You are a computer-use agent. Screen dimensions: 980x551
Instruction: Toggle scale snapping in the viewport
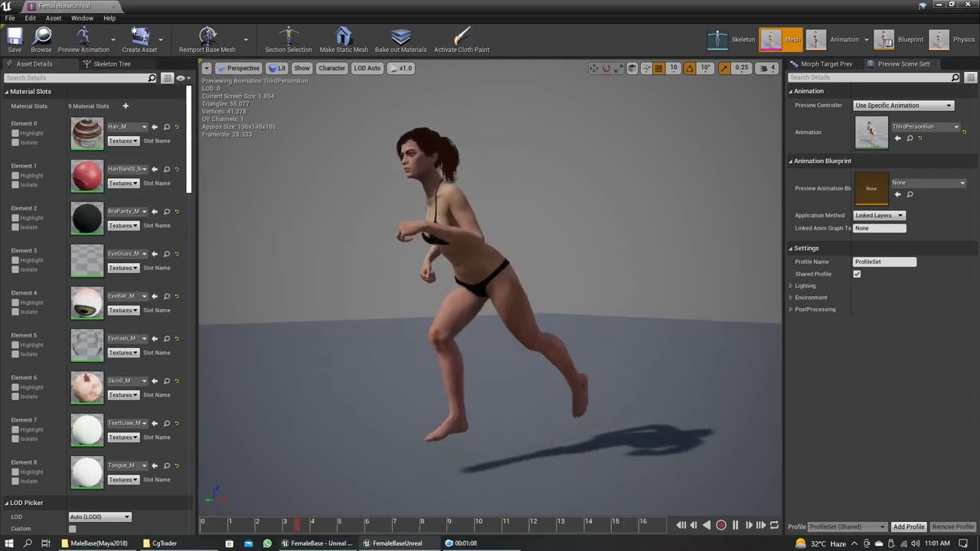(x=724, y=68)
